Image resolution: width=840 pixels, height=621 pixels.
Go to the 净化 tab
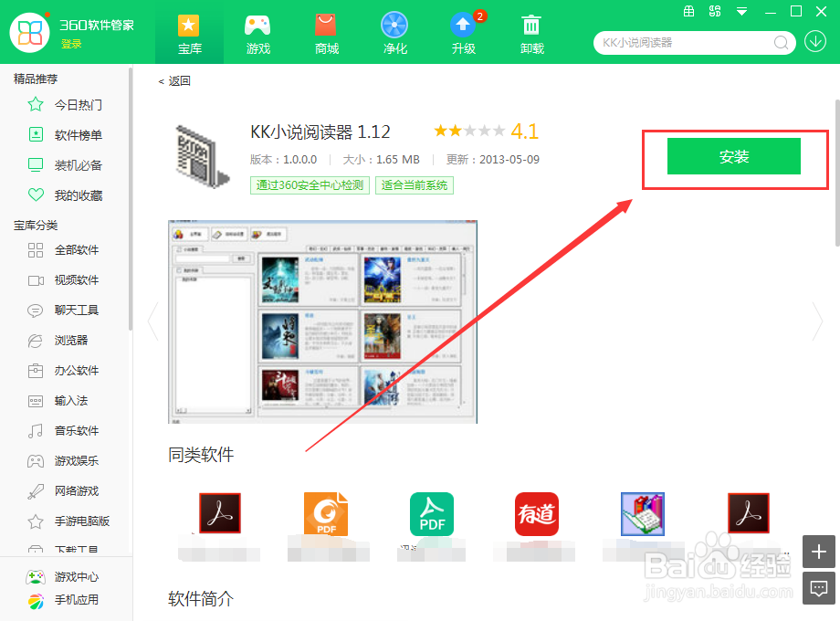[394, 34]
